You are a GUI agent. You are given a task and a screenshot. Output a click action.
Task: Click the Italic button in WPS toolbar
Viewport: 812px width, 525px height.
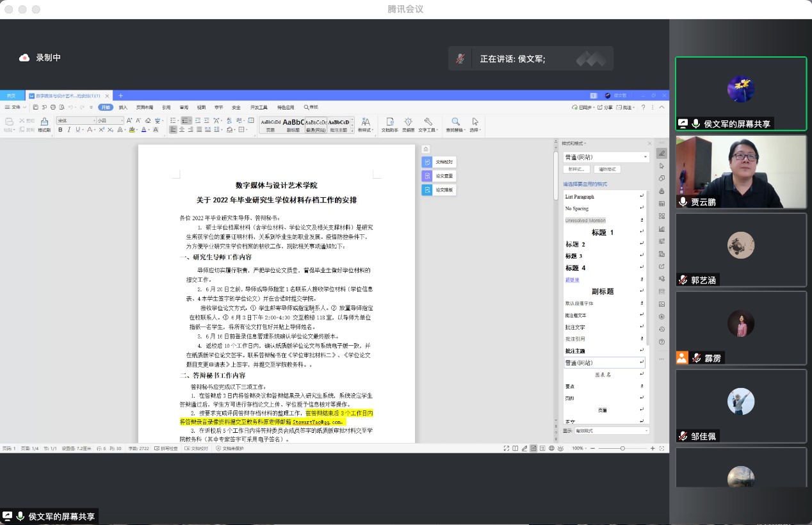(x=69, y=129)
